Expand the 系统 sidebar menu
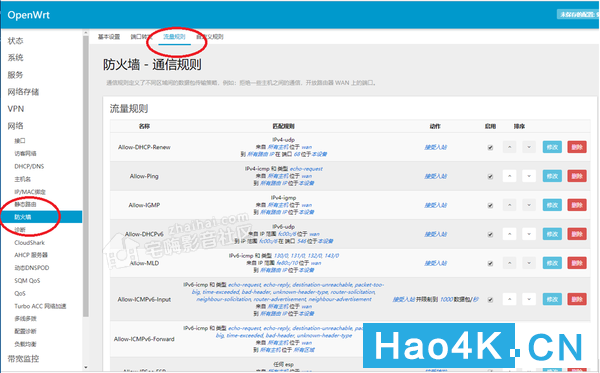 (x=15, y=57)
